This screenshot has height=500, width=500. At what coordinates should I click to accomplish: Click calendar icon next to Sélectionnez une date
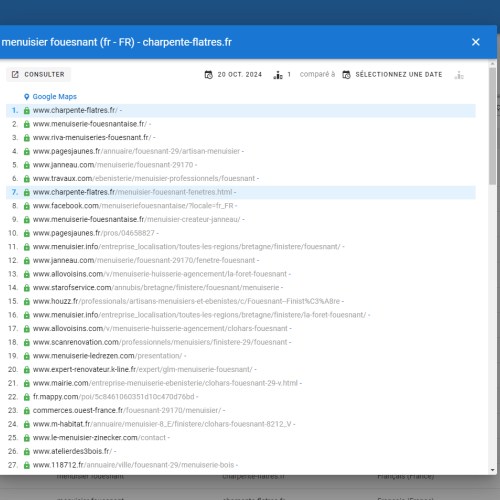click(x=347, y=75)
